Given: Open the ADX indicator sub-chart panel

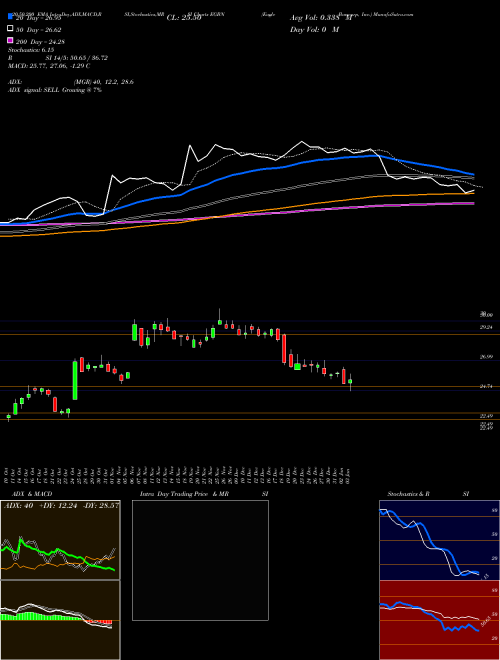Looking at the screenshot, I should pos(60,540).
